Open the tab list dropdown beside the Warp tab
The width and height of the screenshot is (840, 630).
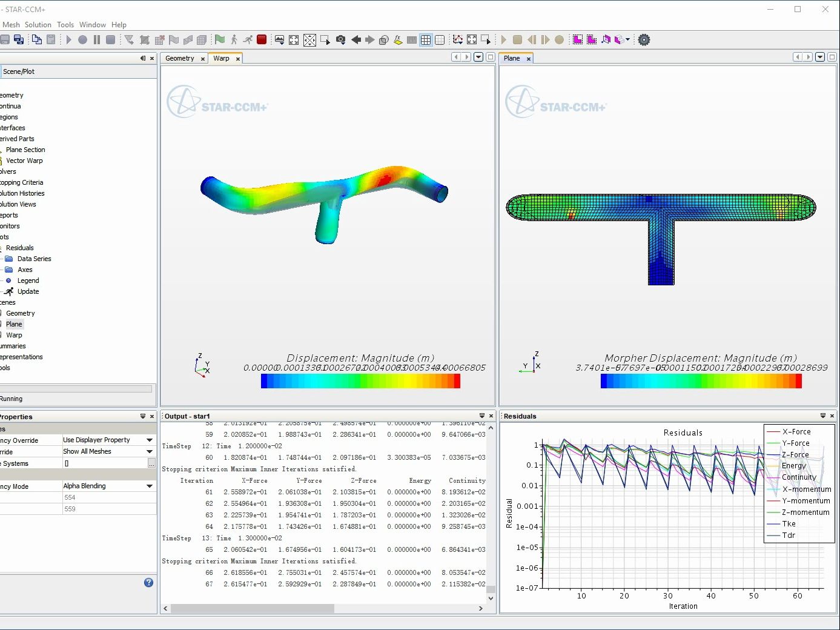(478, 57)
